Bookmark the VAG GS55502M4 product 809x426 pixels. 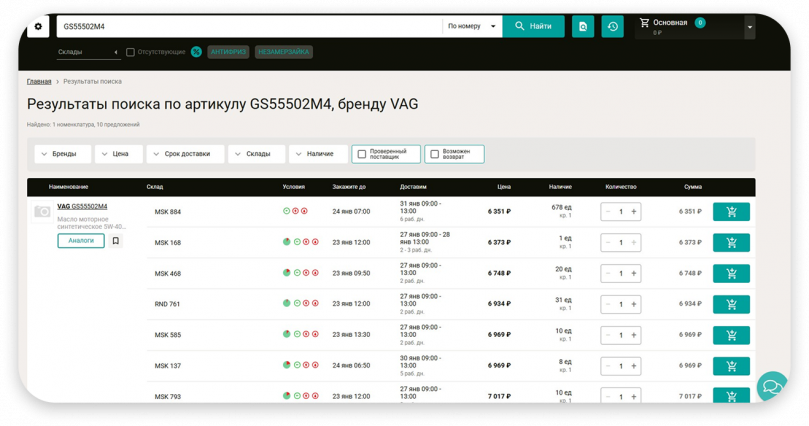pos(116,241)
